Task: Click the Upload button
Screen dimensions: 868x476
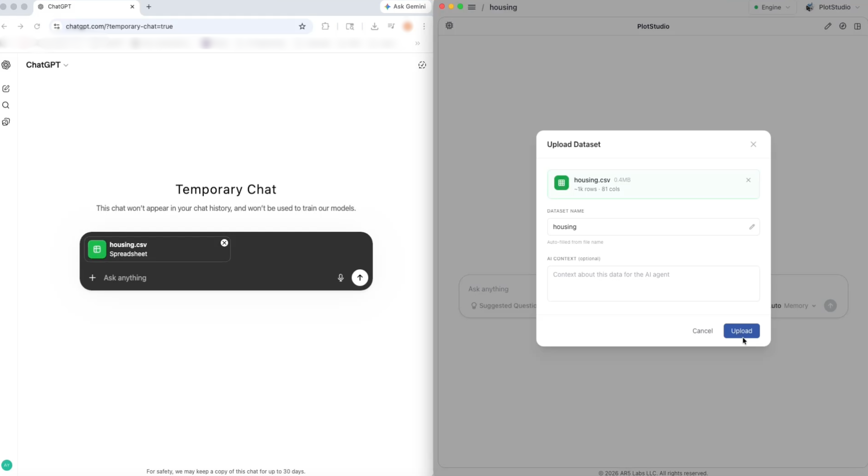Action: pos(742,331)
